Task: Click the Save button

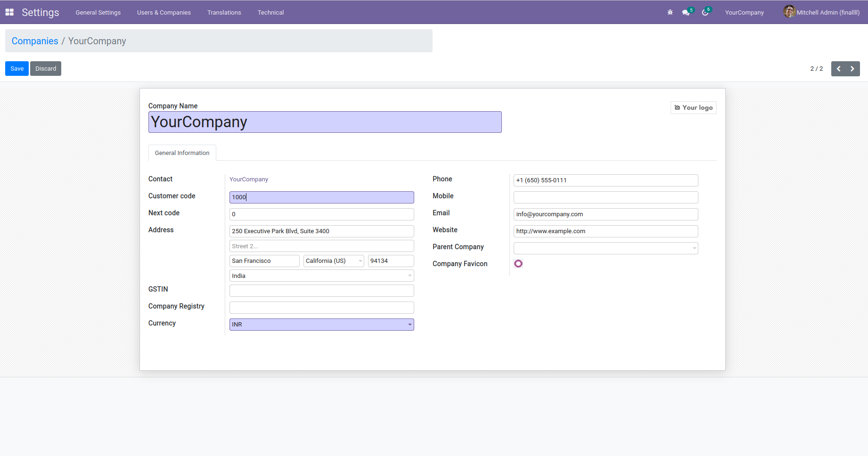Action: pos(17,69)
